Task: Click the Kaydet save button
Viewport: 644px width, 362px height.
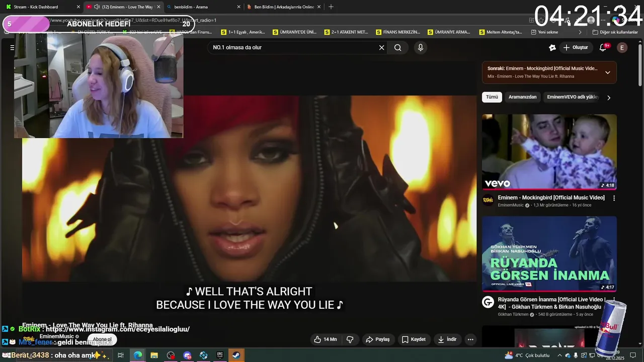Action: coord(414,339)
